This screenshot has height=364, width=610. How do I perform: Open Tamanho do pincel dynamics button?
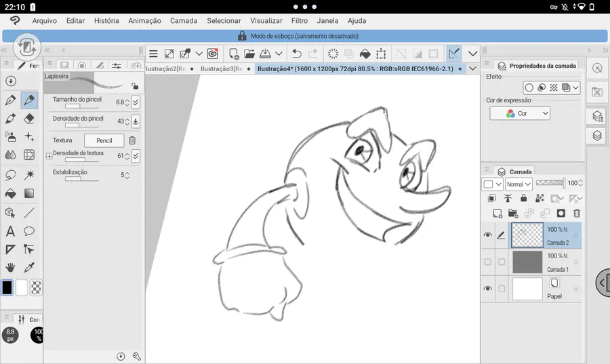click(x=136, y=102)
